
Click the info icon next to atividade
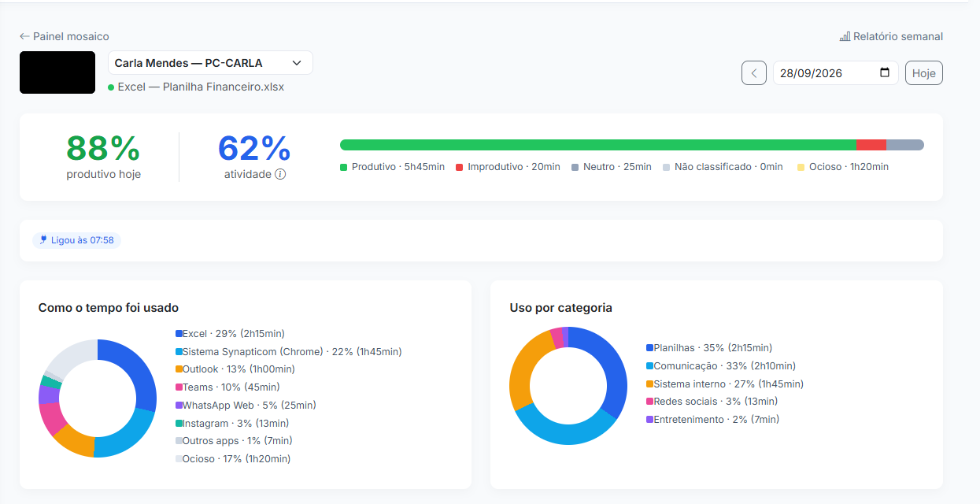click(x=280, y=174)
